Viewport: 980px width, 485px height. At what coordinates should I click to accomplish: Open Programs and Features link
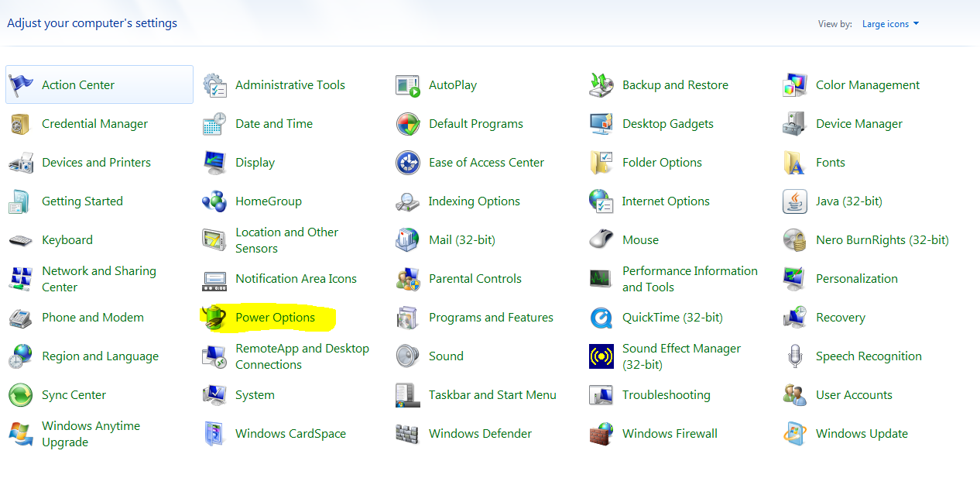[x=491, y=318]
